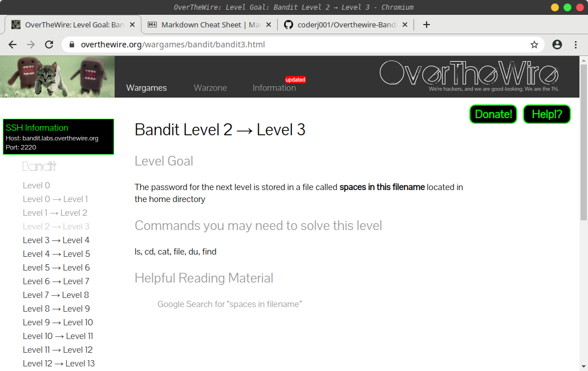The height and width of the screenshot is (371, 588).
Task: Click the Host: bandit.labs.overthewire.org text
Action: tap(52, 138)
